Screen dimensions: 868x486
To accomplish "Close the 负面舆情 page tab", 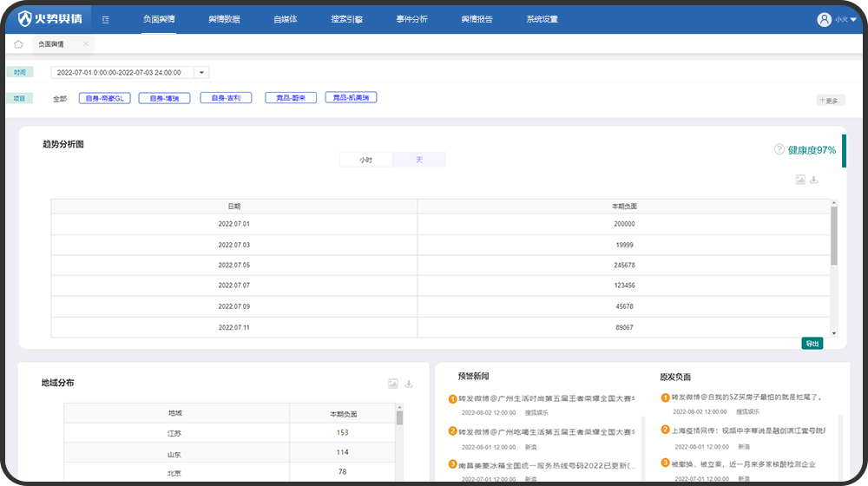I will click(85, 44).
